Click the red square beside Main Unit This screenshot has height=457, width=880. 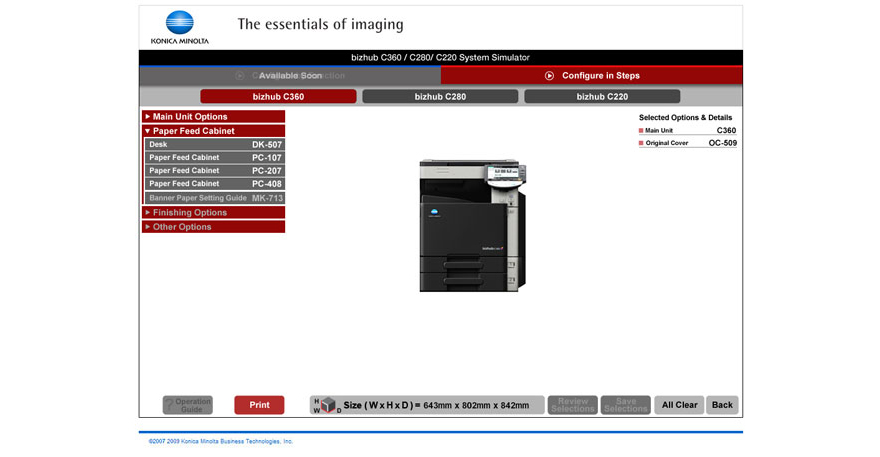click(641, 131)
